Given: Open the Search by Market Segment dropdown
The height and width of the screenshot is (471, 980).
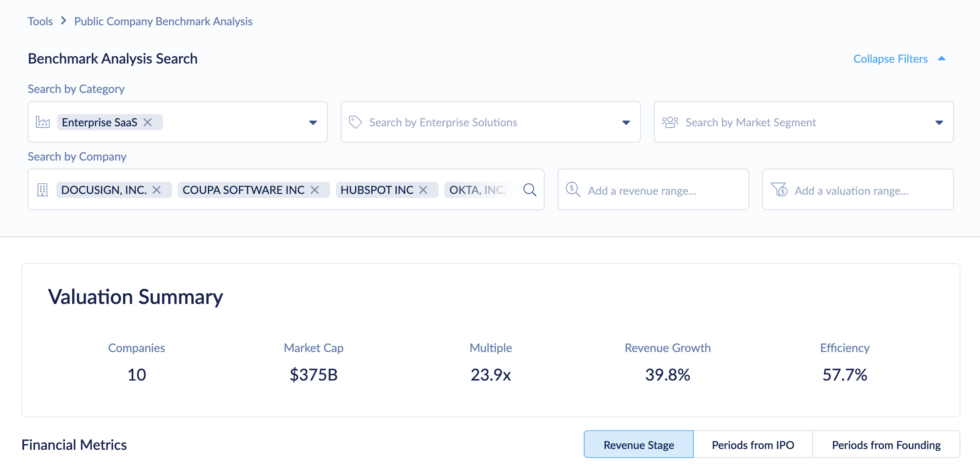Looking at the screenshot, I should tap(939, 122).
